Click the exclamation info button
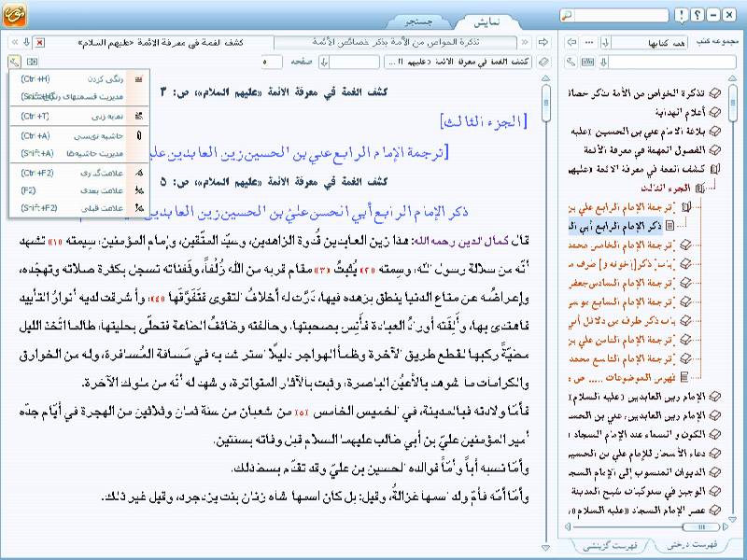 (x=682, y=15)
